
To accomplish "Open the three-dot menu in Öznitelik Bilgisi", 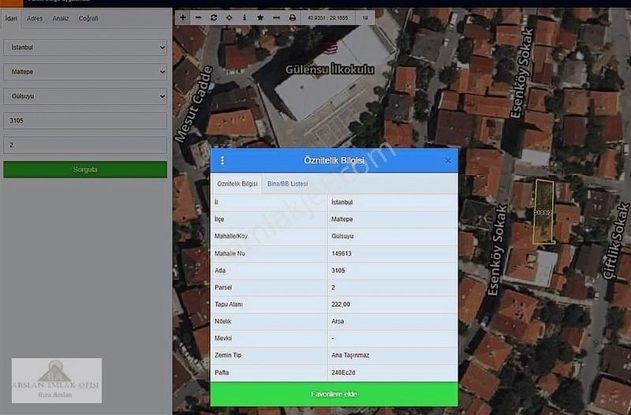I will click(222, 161).
